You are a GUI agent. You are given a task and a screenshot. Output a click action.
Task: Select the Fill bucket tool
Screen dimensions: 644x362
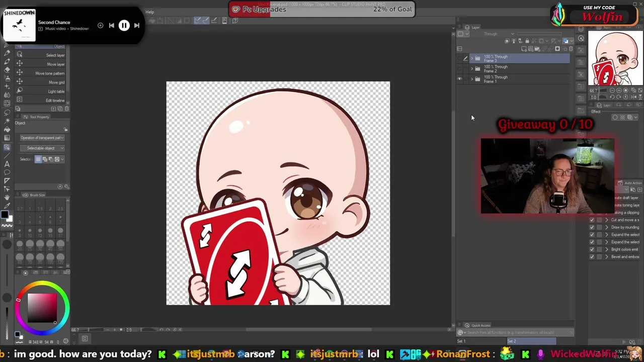[x=7, y=129]
